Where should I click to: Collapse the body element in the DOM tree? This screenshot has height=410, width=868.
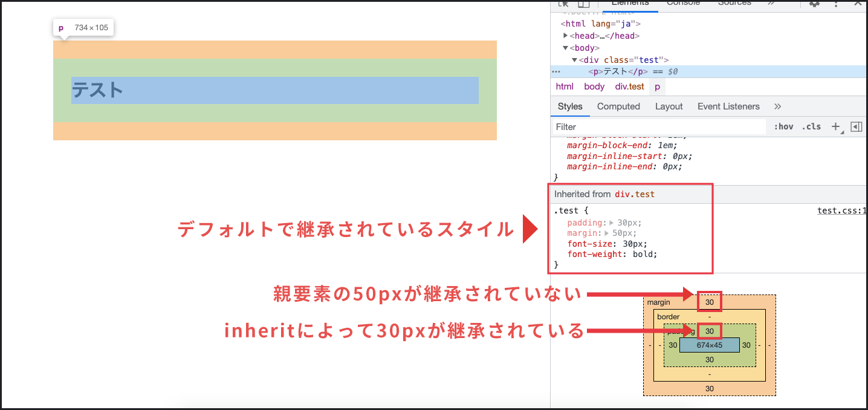(x=566, y=48)
